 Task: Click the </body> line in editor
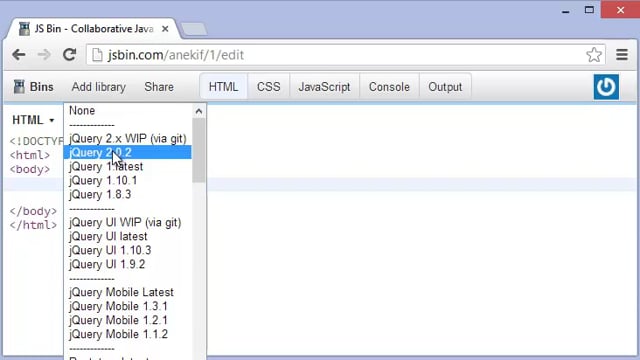point(33,211)
